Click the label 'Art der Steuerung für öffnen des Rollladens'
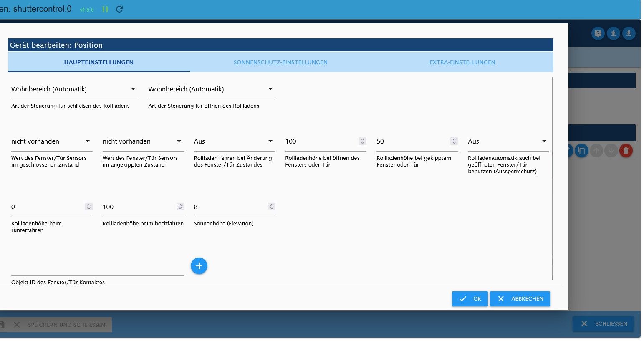Screen dimensions: 644x341 point(204,106)
